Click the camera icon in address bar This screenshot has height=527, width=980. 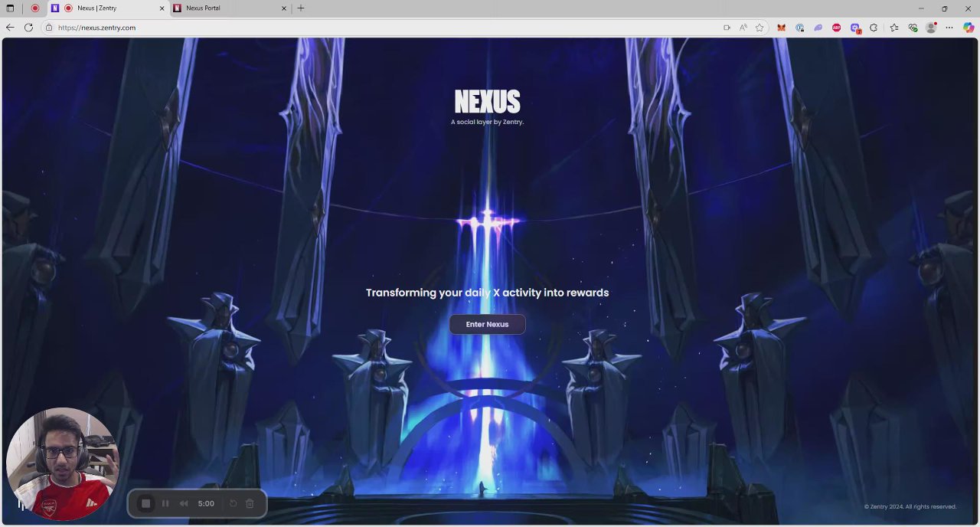point(727,28)
